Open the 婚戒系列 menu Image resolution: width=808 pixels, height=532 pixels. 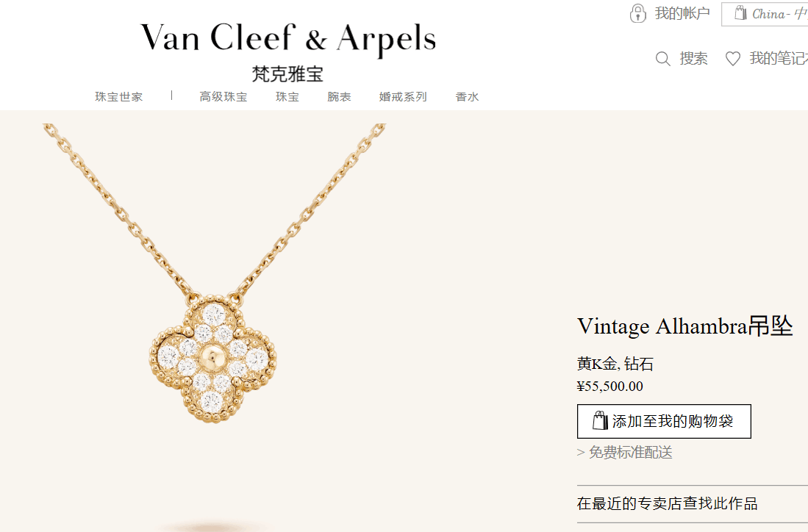[x=403, y=97]
